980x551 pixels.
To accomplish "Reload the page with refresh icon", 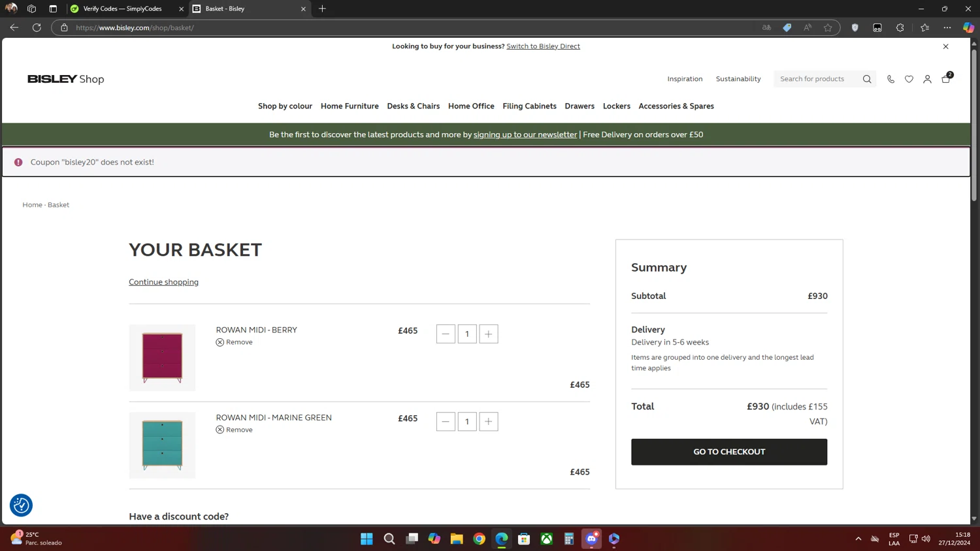I will (37, 27).
